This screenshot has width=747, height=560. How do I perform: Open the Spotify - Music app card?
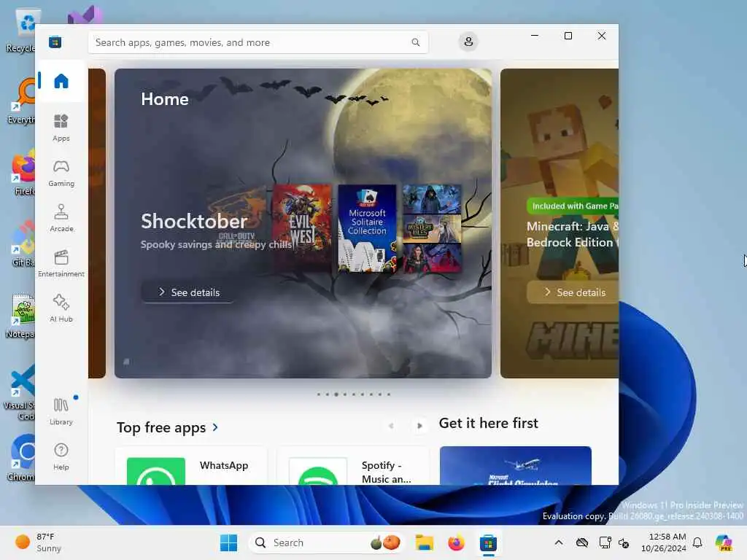tap(353, 466)
